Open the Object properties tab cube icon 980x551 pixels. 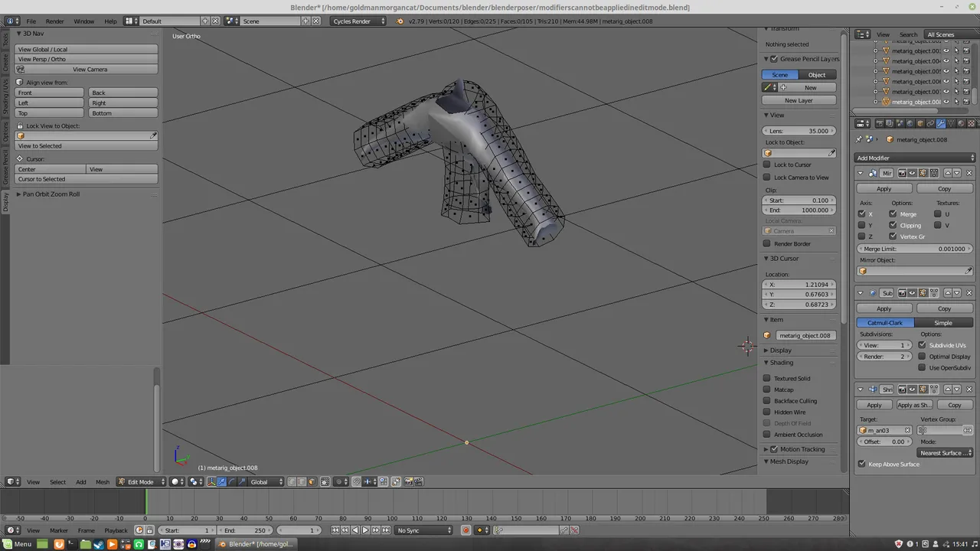point(920,123)
